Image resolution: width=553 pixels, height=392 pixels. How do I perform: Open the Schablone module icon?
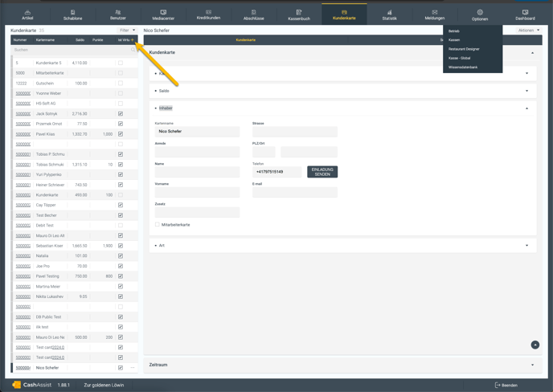tap(72, 12)
